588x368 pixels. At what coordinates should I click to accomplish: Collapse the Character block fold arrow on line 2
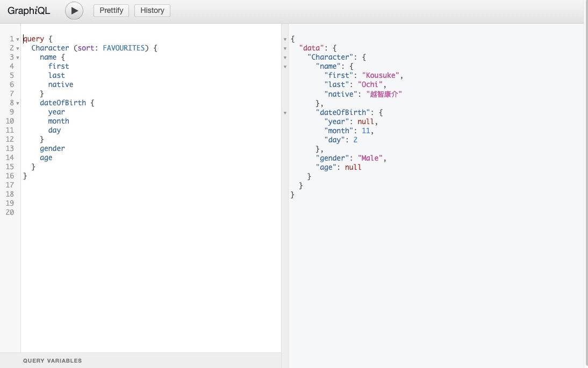coord(18,48)
